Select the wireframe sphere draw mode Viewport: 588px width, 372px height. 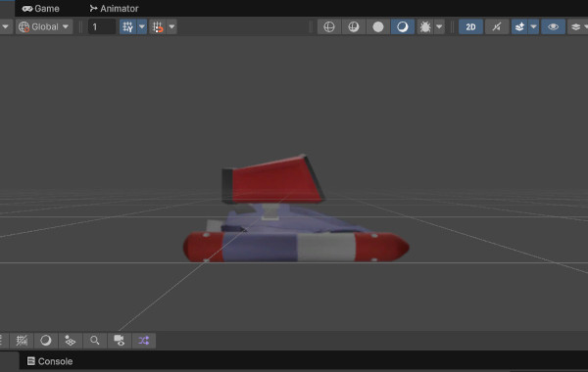tap(329, 27)
